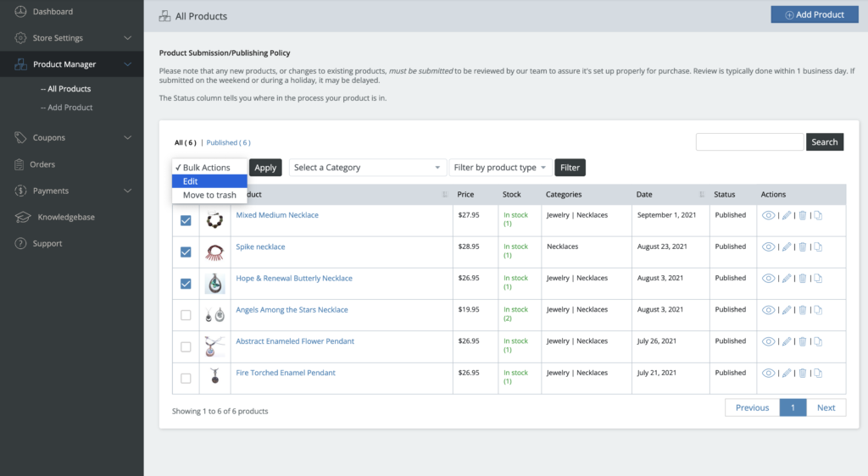Image resolution: width=868 pixels, height=476 pixels.
Task: Click the duplicate icon for Angels Among the Stars Necklace
Action: click(818, 310)
